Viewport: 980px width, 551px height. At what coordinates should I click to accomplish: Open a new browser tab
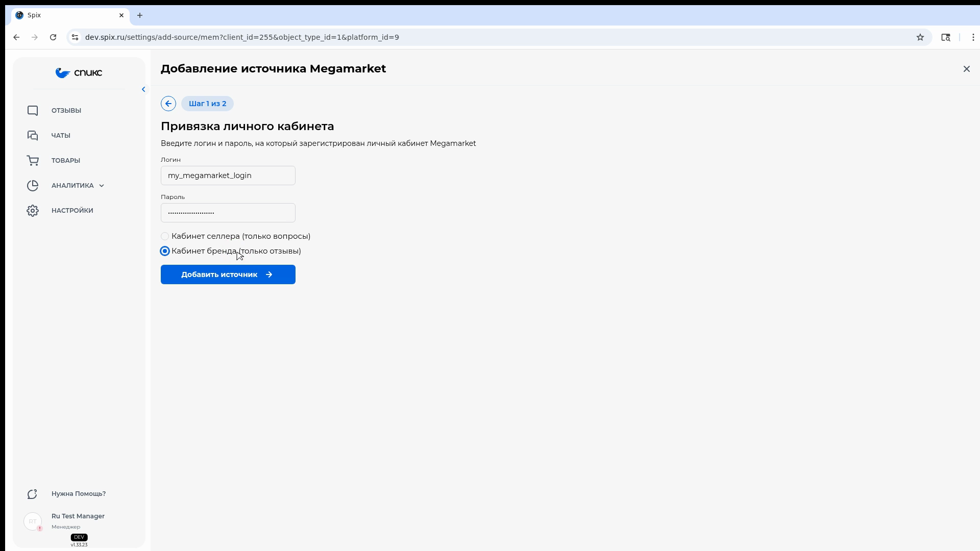(x=140, y=15)
